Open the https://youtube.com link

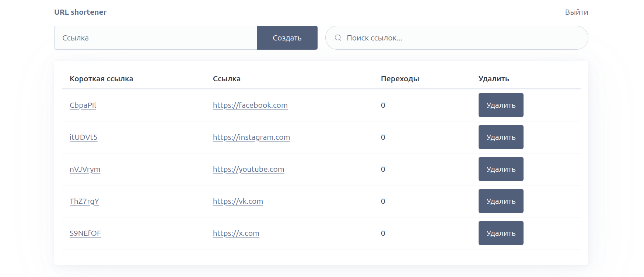(x=249, y=169)
